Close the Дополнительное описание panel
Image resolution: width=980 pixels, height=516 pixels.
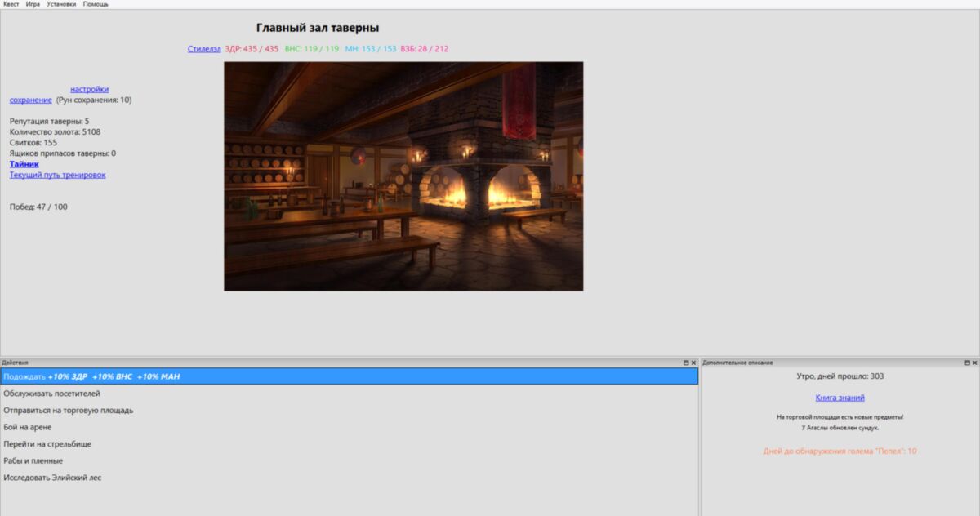(x=974, y=363)
